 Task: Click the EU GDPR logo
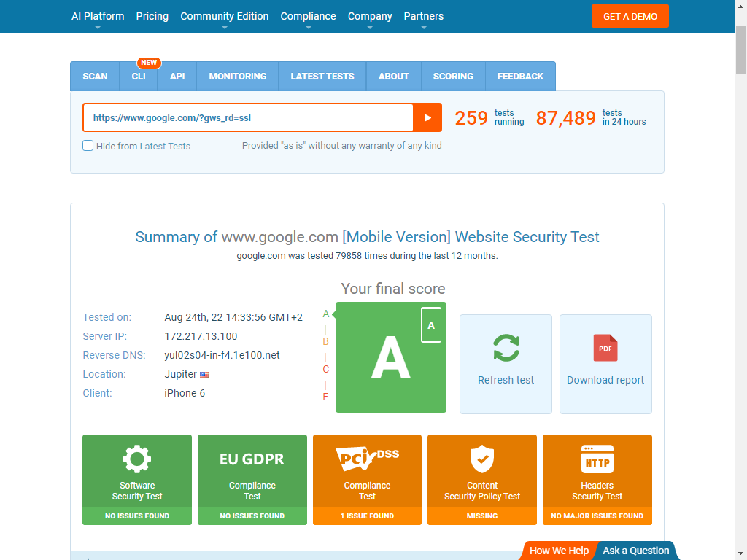(252, 459)
